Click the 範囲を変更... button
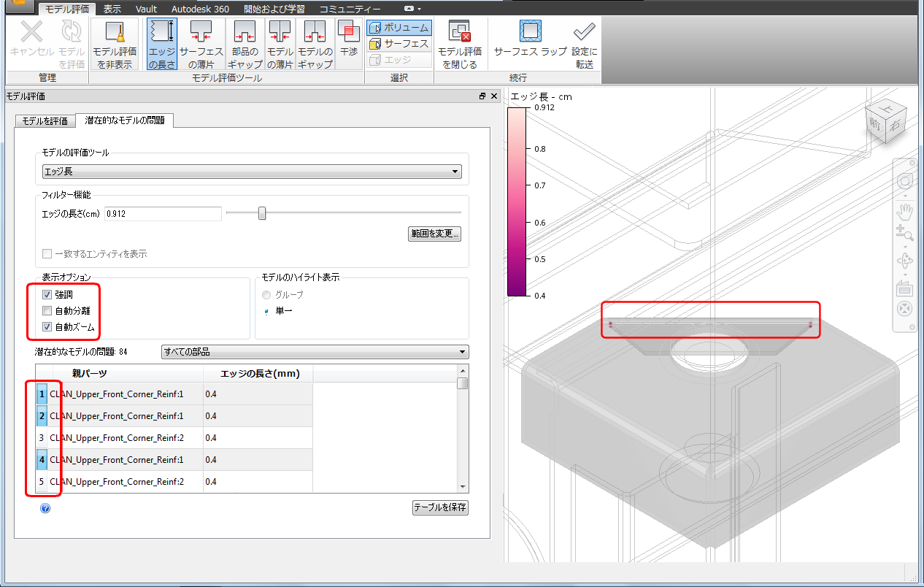This screenshot has width=924, height=587. [435, 234]
